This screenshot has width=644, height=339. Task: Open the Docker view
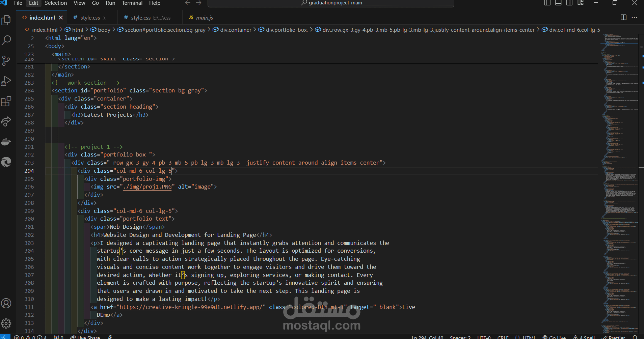tap(6, 142)
